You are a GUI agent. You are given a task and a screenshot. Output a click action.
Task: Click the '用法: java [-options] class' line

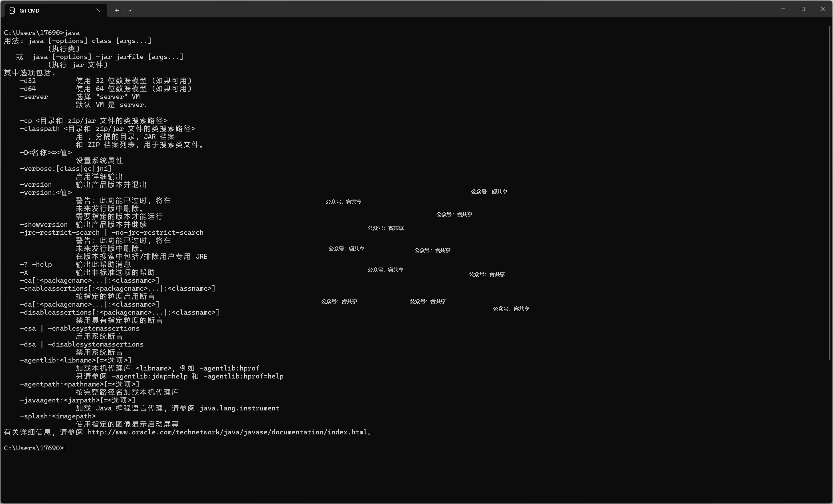78,41
